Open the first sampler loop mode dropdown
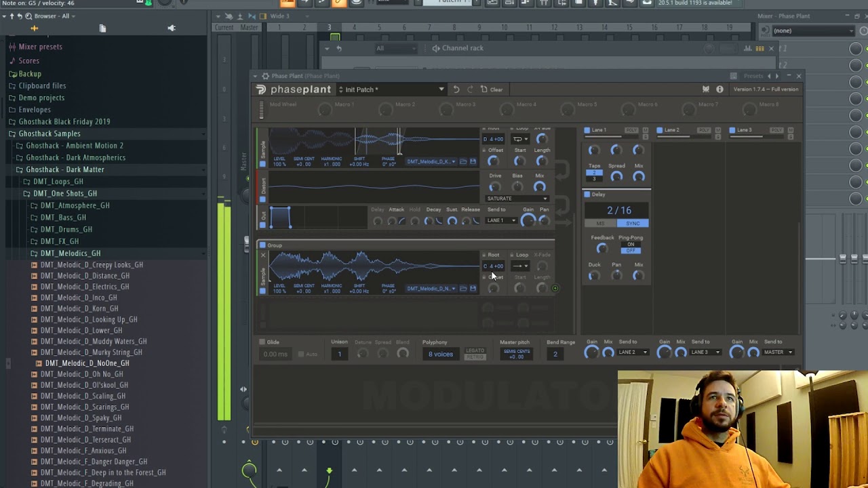The width and height of the screenshot is (868, 488). click(520, 139)
